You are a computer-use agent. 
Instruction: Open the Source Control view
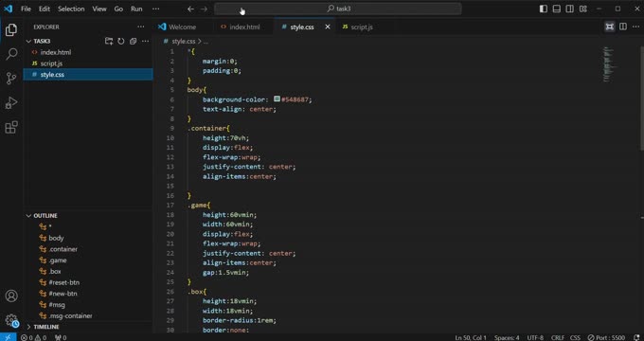[x=11, y=78]
